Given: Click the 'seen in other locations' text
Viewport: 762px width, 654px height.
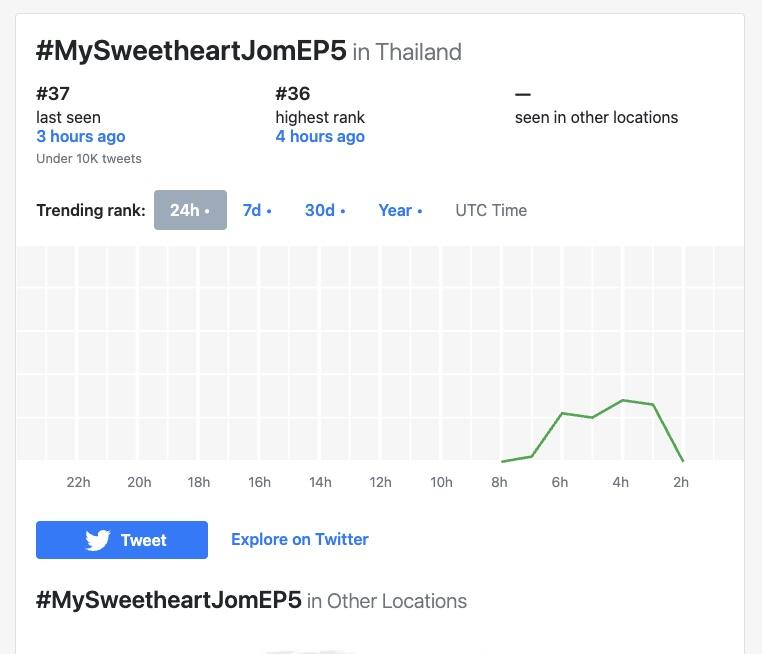Looking at the screenshot, I should [596, 117].
